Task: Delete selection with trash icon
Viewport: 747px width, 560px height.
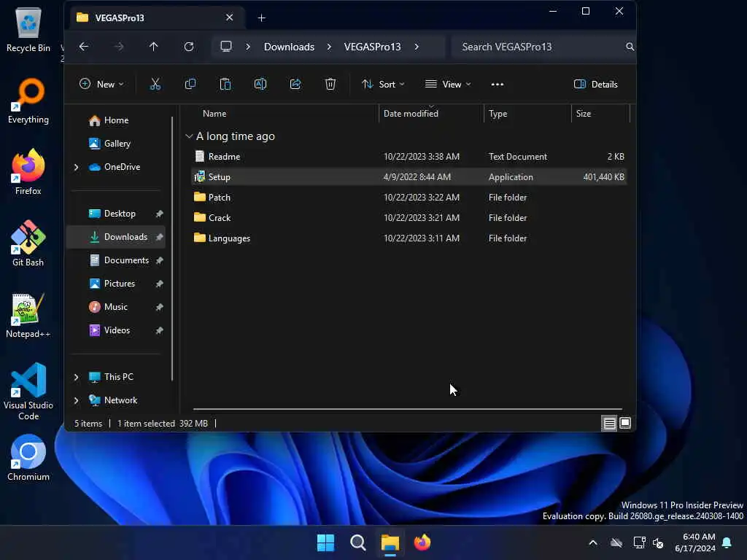Action: [x=330, y=85]
